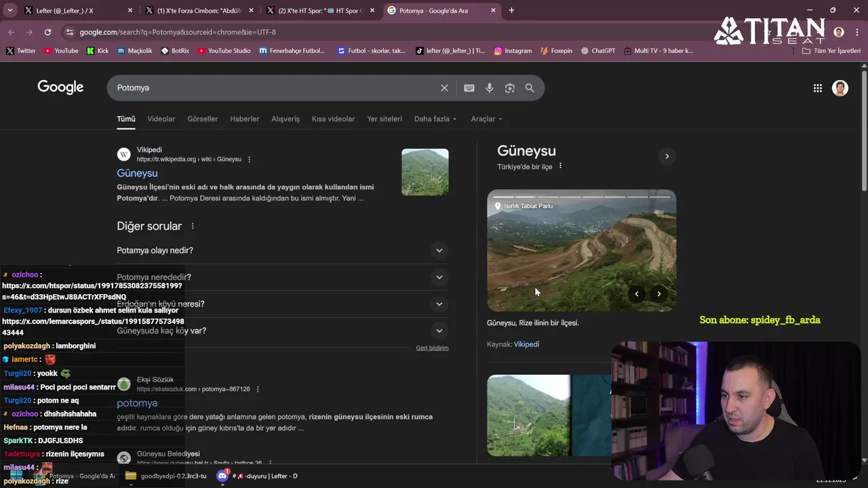
Task: Open the Multi TV bookmark
Action: (658, 51)
